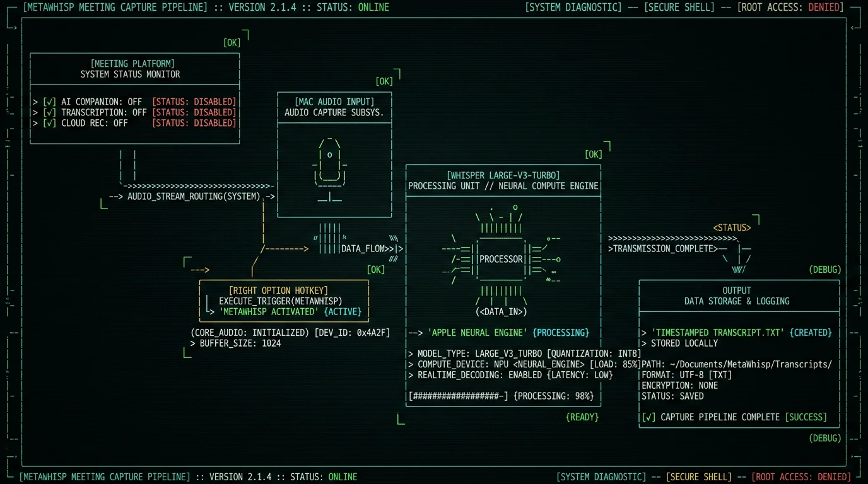
Task: Click the BUFFER_SIZE: 1024 line
Action: point(240,343)
